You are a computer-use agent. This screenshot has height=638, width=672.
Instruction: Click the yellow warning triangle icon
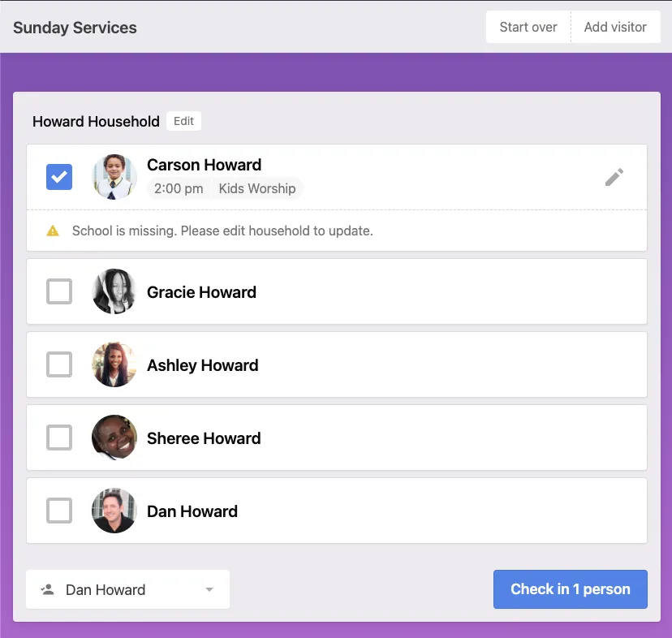53,231
